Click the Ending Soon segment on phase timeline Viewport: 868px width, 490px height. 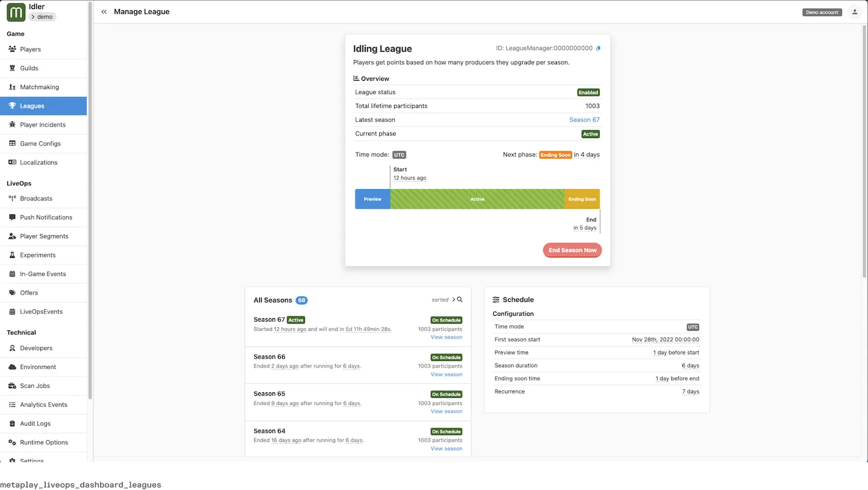(582, 199)
